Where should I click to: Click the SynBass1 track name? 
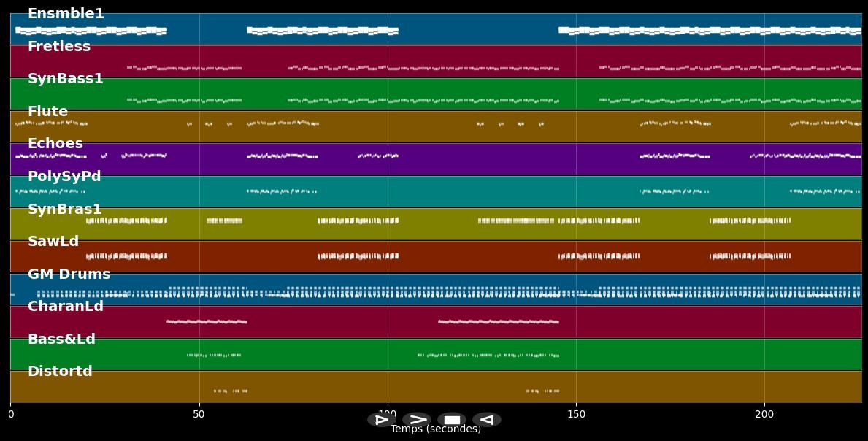(66, 79)
